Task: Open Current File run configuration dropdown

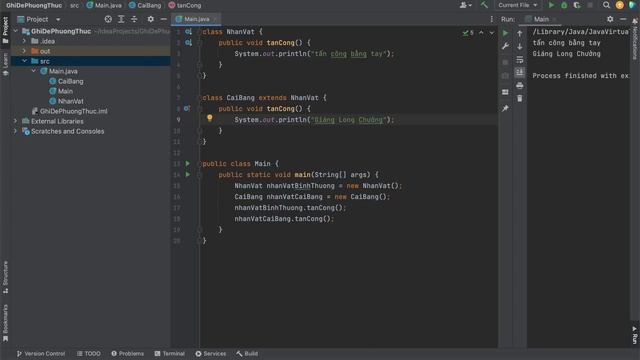Action: [518, 5]
